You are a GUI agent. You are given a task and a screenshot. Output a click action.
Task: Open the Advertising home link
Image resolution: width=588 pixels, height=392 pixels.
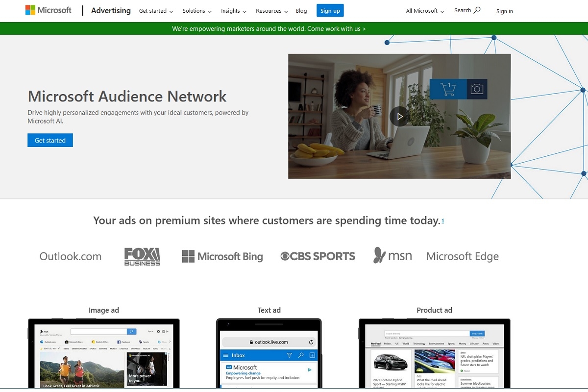[x=111, y=10]
